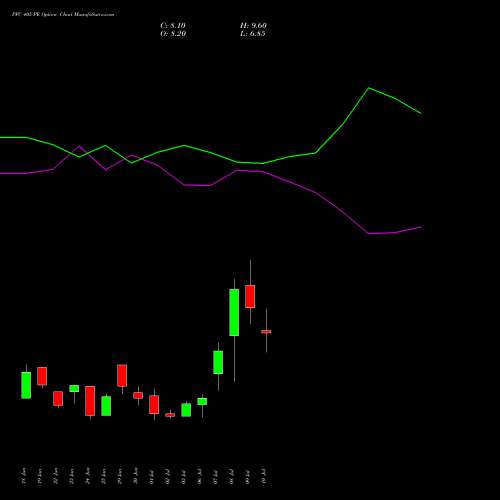Click the low value "L: 6.85"
500x500 pixels.
click(253, 34)
